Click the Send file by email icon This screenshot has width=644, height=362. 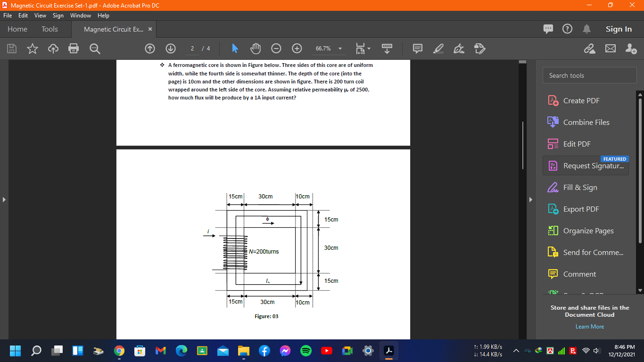pos(611,49)
